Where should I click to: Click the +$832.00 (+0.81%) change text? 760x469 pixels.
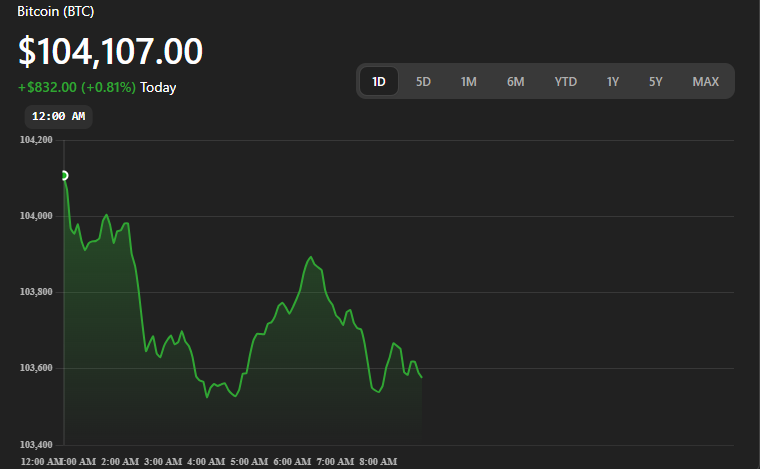point(77,87)
